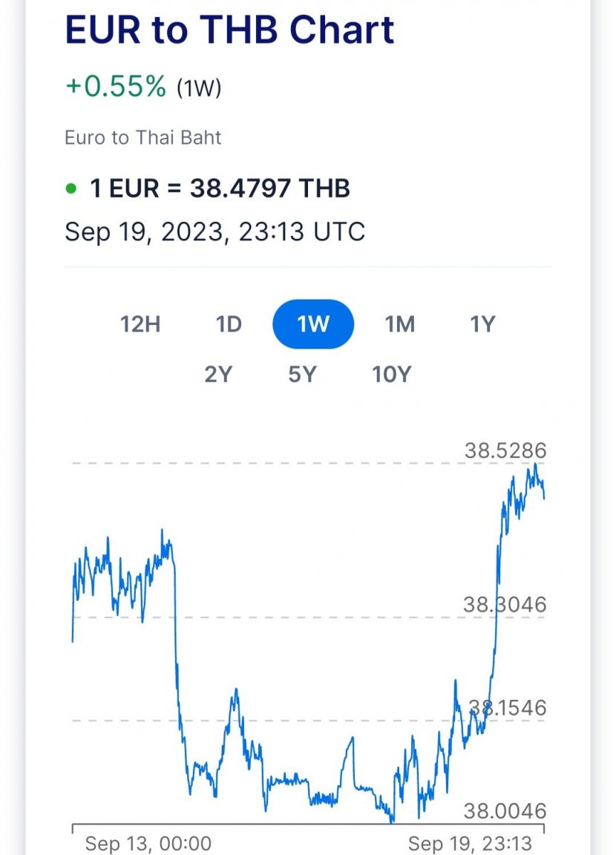Image resolution: width=616 pixels, height=855 pixels.
Task: Show the 1Y chart range
Action: [x=482, y=324]
